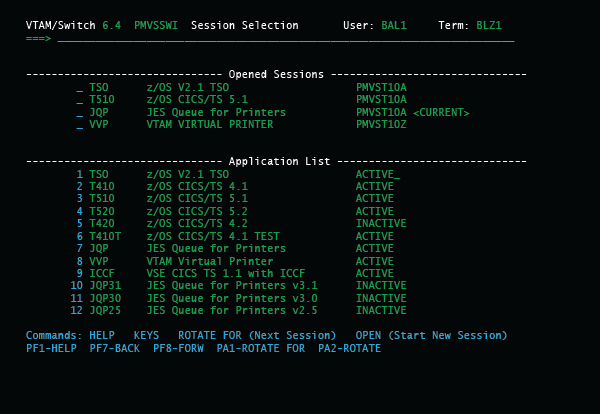Click the 'z/OS CICS/TS 5.2' description
The image size is (600, 414).
[197, 212]
